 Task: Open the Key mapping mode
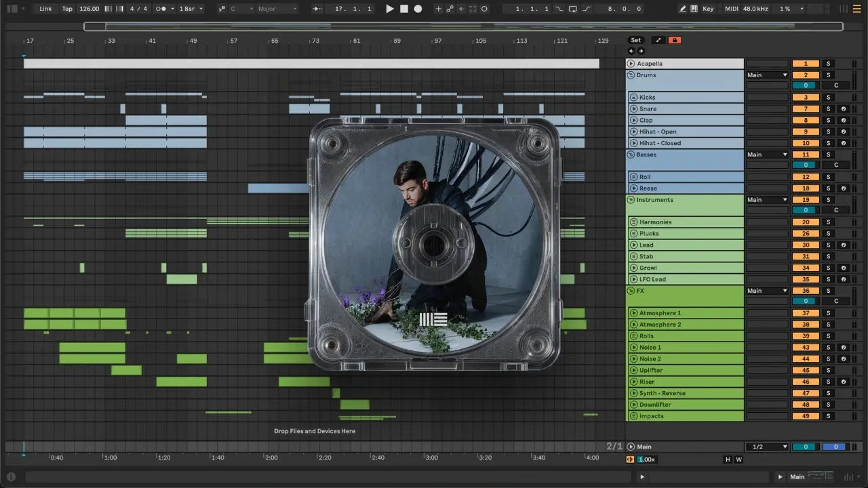click(x=708, y=9)
